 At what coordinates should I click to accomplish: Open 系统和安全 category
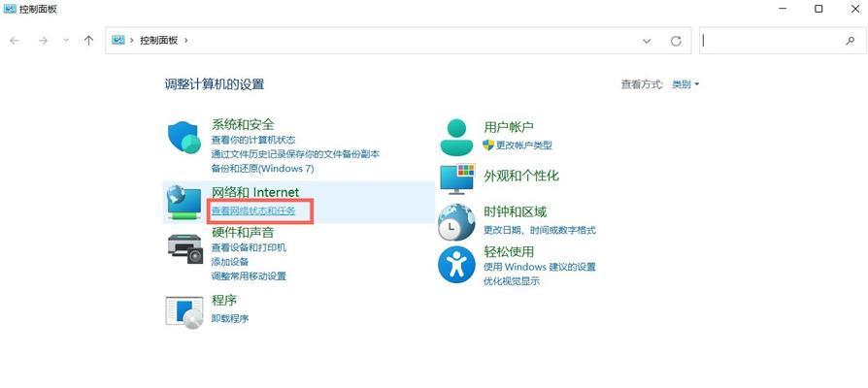point(243,124)
